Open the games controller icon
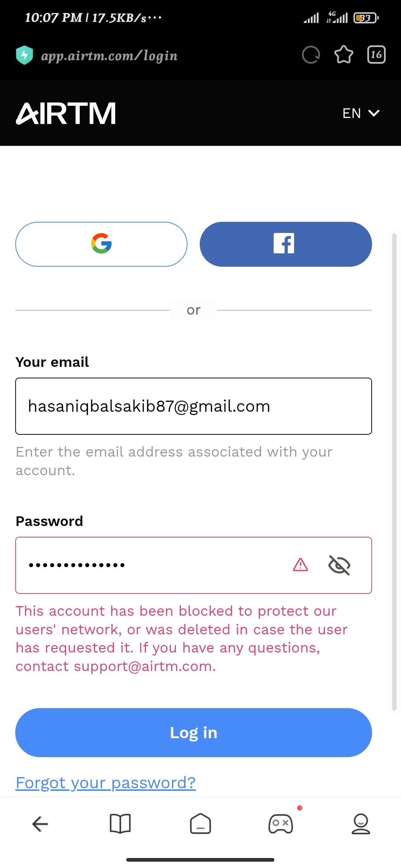Viewport: 401px width, 868px height. tap(281, 824)
